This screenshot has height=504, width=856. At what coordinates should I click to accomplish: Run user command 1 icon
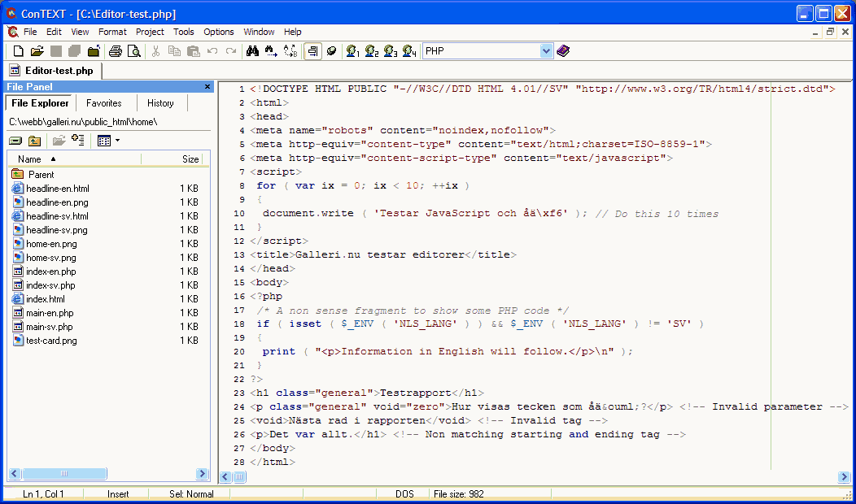point(352,51)
